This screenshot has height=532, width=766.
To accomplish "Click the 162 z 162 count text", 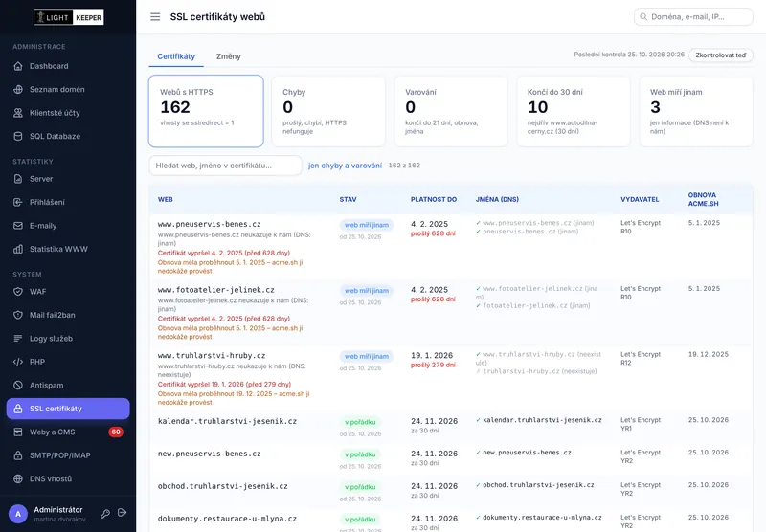I will point(404,166).
